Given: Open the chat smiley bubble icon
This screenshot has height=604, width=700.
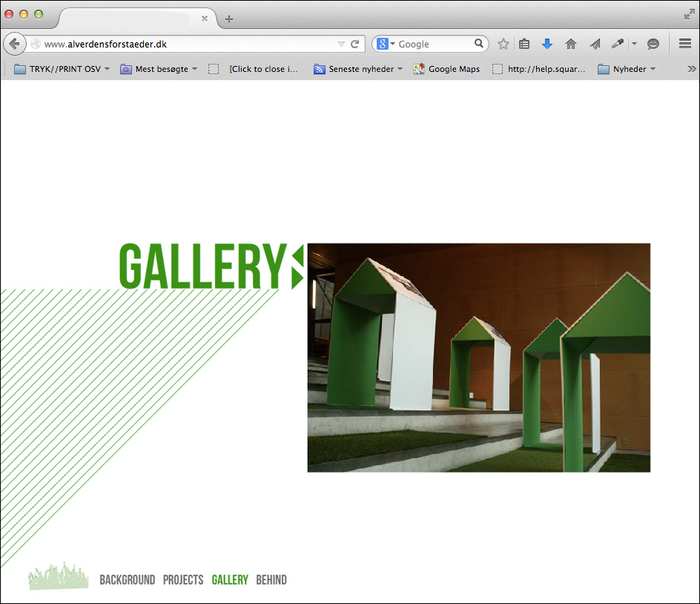Looking at the screenshot, I should (653, 44).
